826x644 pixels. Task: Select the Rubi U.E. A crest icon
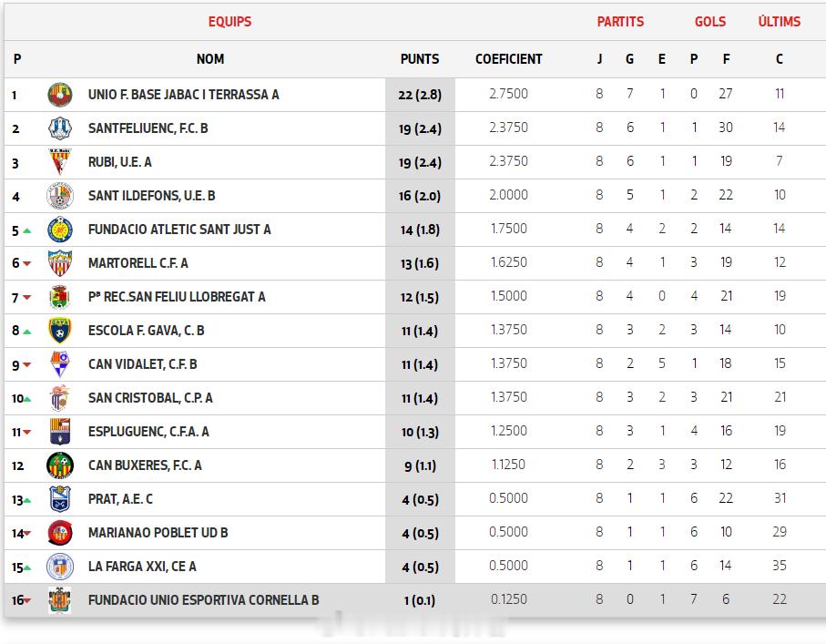coord(59,162)
